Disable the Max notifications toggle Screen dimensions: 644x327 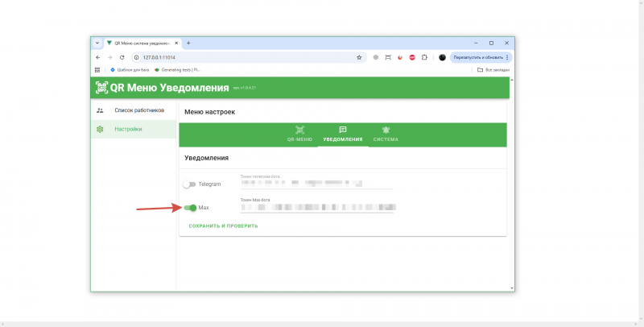tap(190, 208)
